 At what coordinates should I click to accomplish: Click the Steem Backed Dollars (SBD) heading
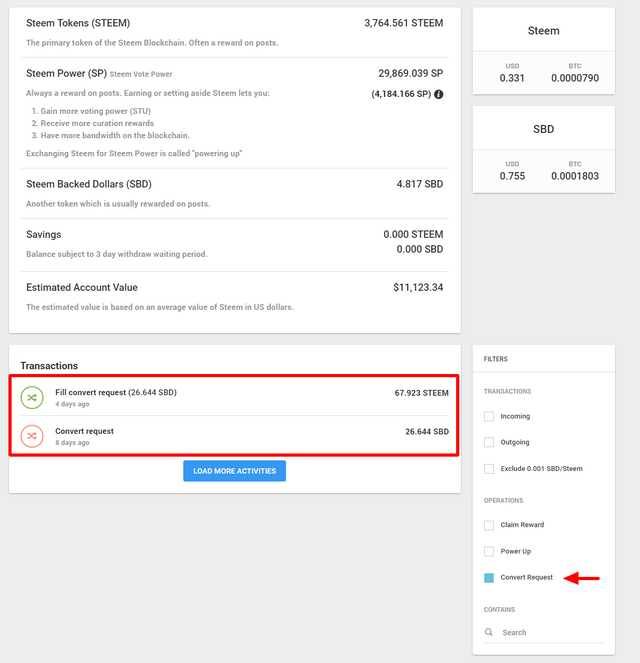click(x=89, y=184)
